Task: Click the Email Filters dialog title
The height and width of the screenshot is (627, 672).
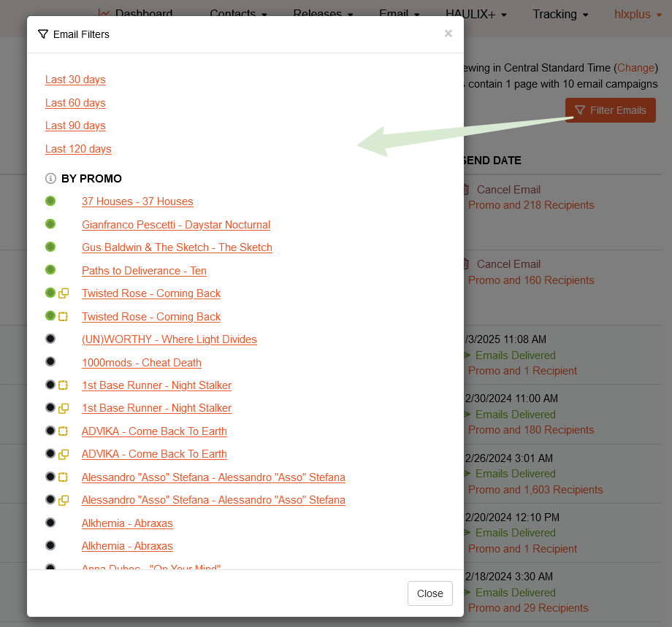Action: 81,34
